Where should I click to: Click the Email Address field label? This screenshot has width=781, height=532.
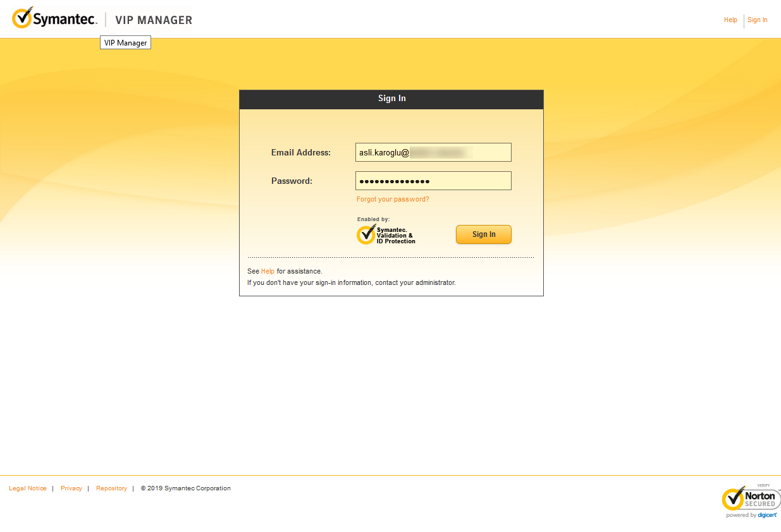(301, 153)
